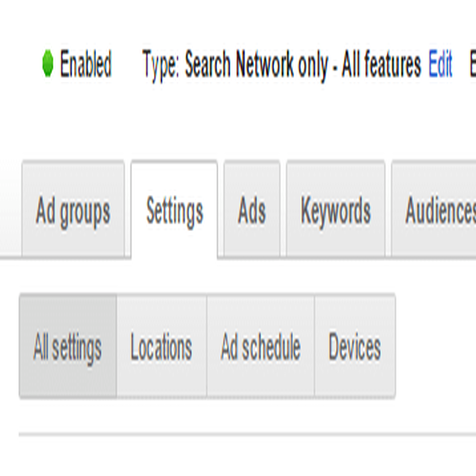Viewport: 476px width, 476px height.
Task: Go to the Keywords tab
Action: 336,210
